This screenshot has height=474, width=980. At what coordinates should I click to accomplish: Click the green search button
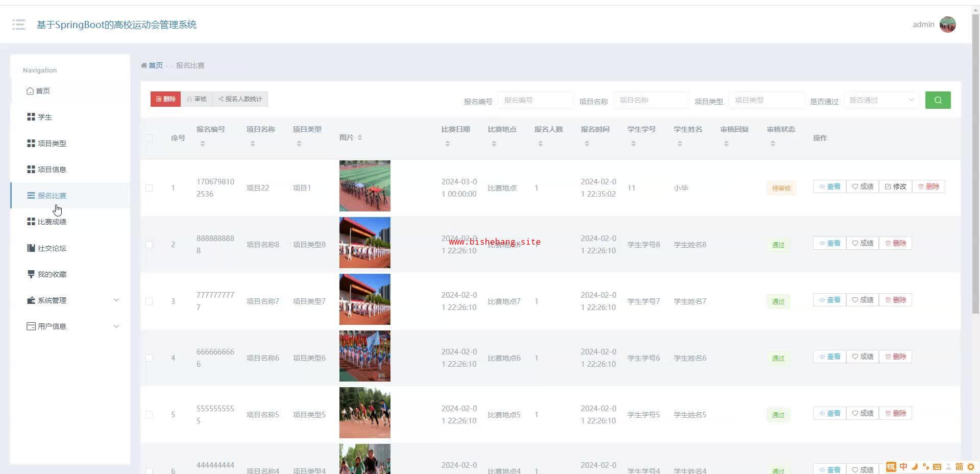[x=938, y=100]
